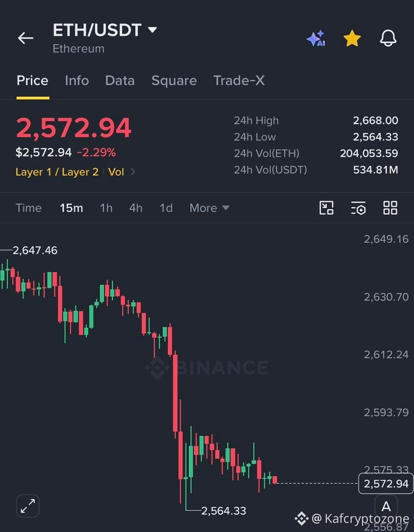Open the picture-in-picture chart icon
Screen dimensions: 414x532
[327, 208]
